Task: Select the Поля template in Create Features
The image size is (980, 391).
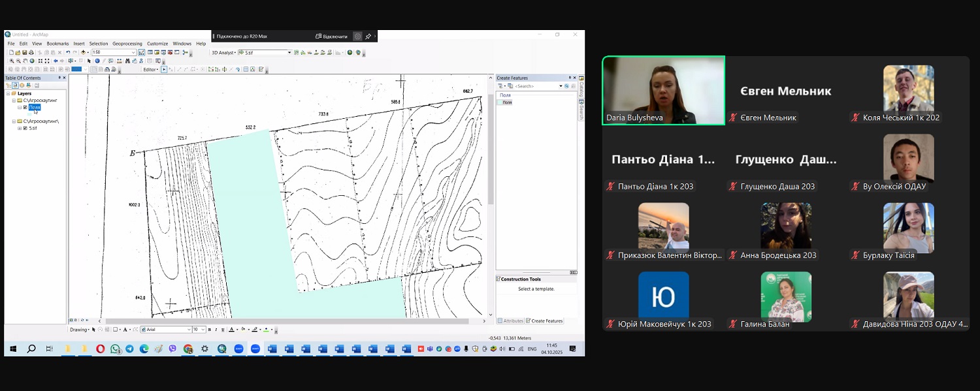Action: (x=506, y=102)
